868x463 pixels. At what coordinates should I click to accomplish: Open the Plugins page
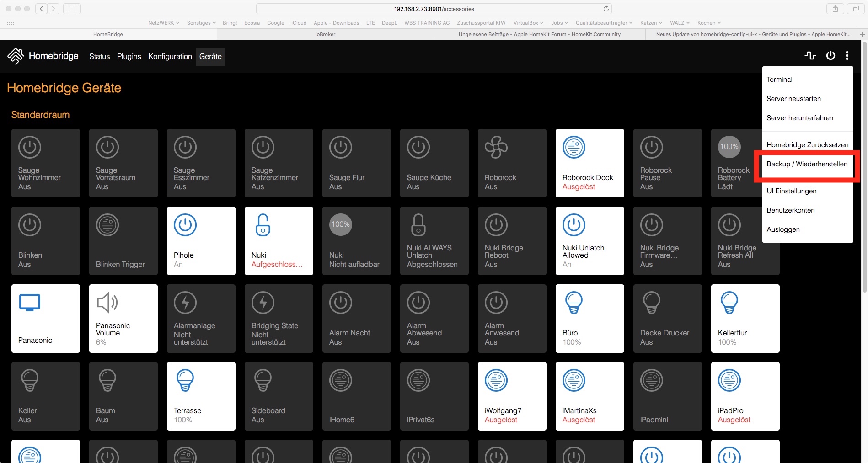[129, 57]
